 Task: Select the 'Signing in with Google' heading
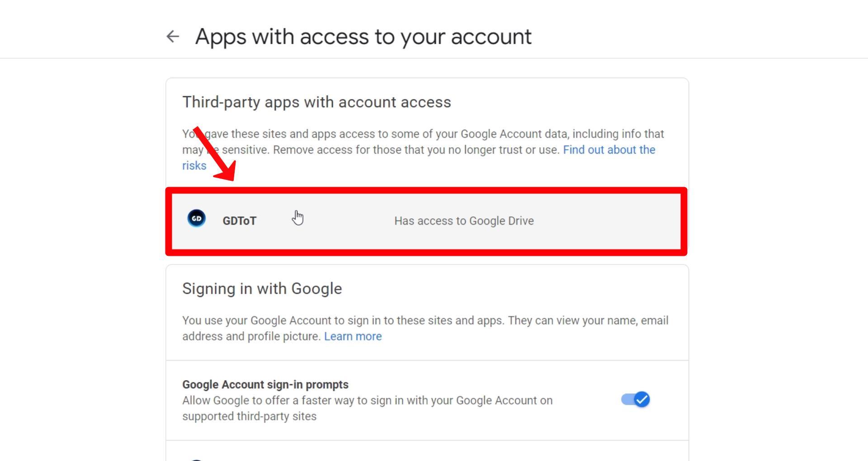coord(262,289)
